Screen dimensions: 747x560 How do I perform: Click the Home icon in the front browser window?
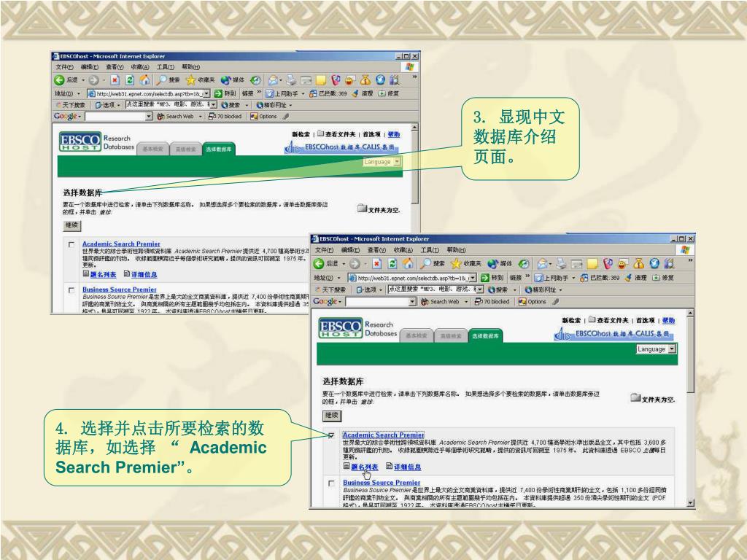point(408,263)
